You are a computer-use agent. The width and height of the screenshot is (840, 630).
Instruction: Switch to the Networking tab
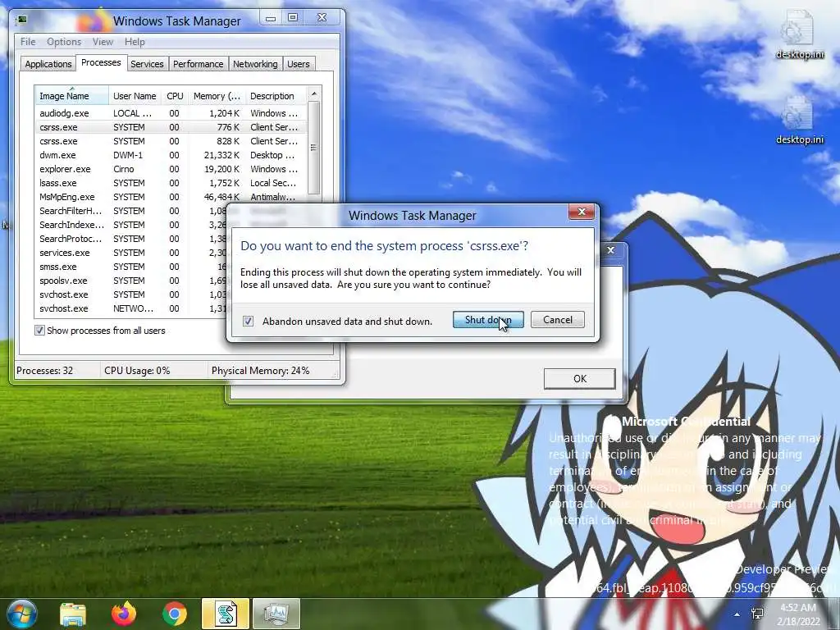255,64
